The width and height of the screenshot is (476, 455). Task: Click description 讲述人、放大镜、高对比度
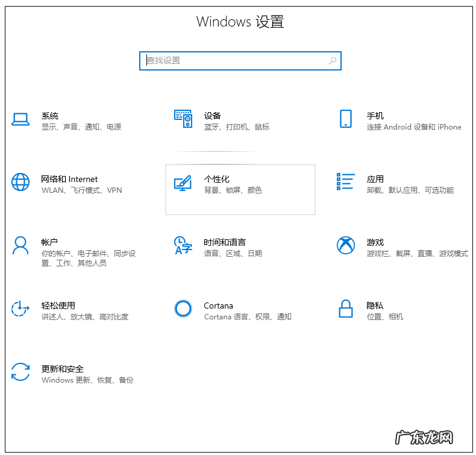point(85,317)
